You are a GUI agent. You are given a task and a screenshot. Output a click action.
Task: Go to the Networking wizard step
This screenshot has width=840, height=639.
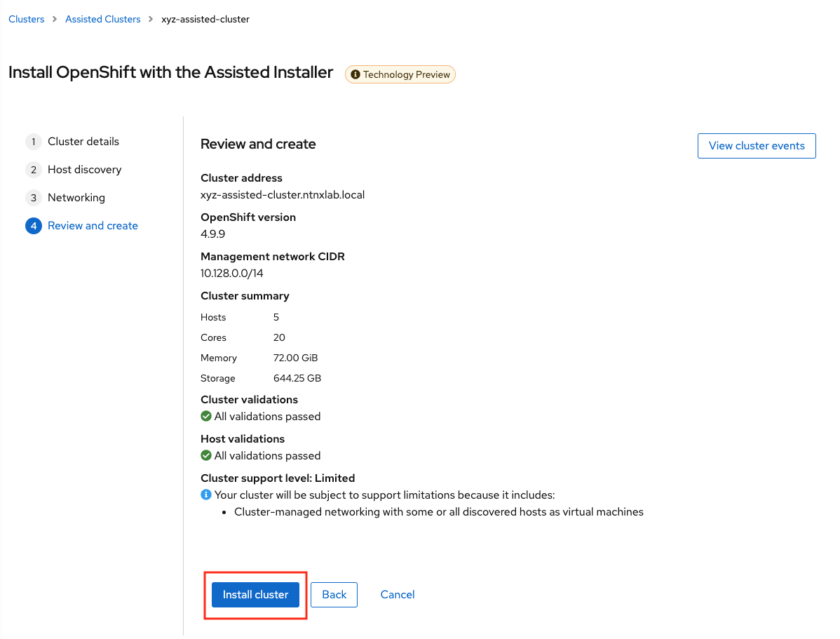point(76,198)
